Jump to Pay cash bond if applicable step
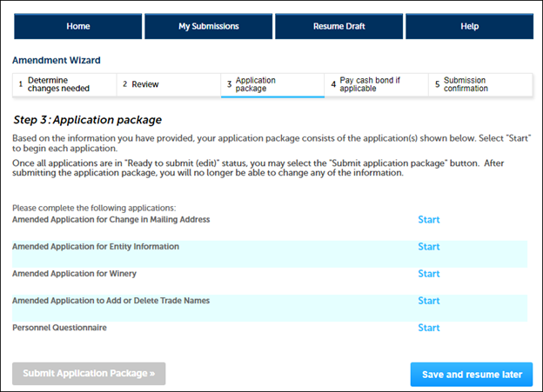 point(376,84)
